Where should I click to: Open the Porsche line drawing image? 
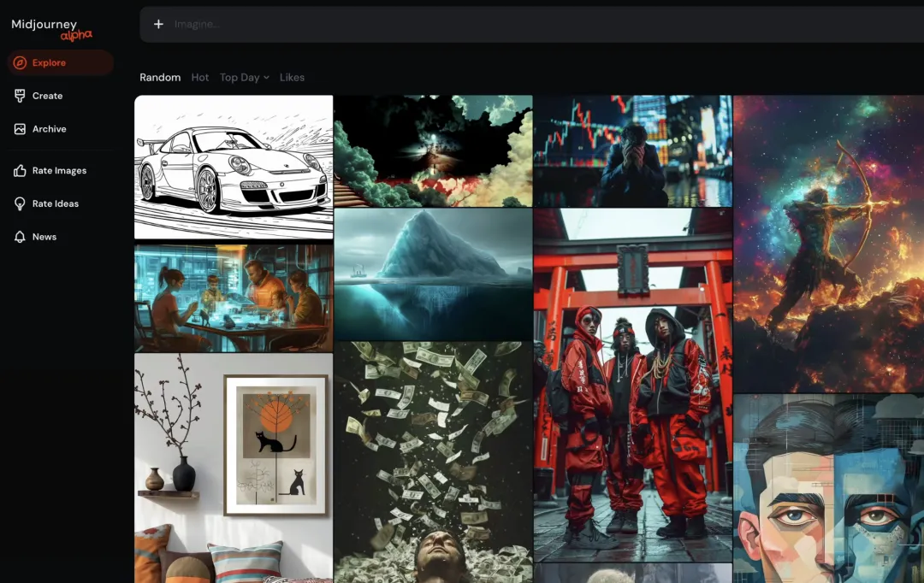[234, 167]
